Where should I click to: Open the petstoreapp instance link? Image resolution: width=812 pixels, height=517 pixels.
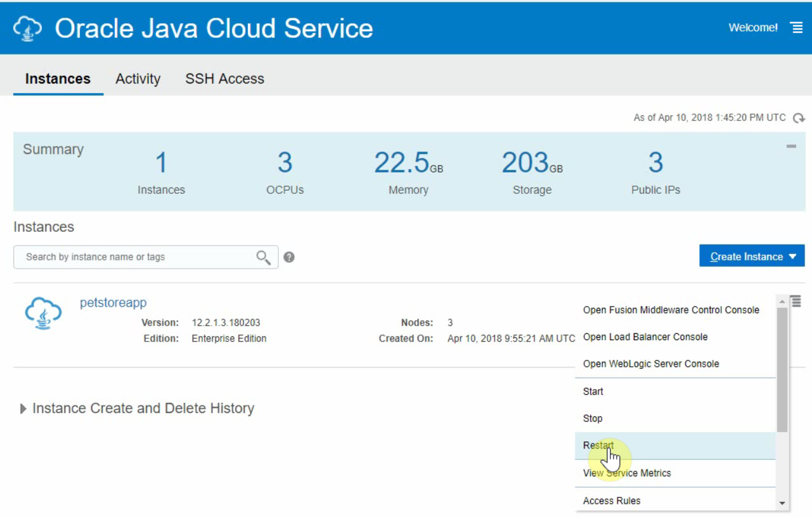113,303
